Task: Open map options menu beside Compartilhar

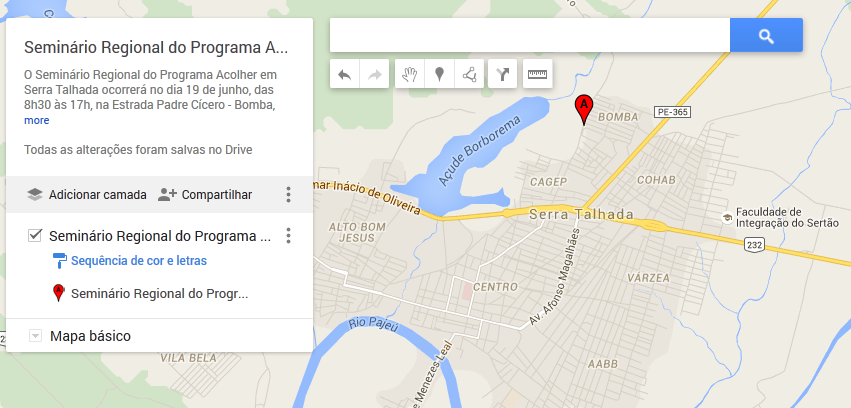Action: [289, 194]
